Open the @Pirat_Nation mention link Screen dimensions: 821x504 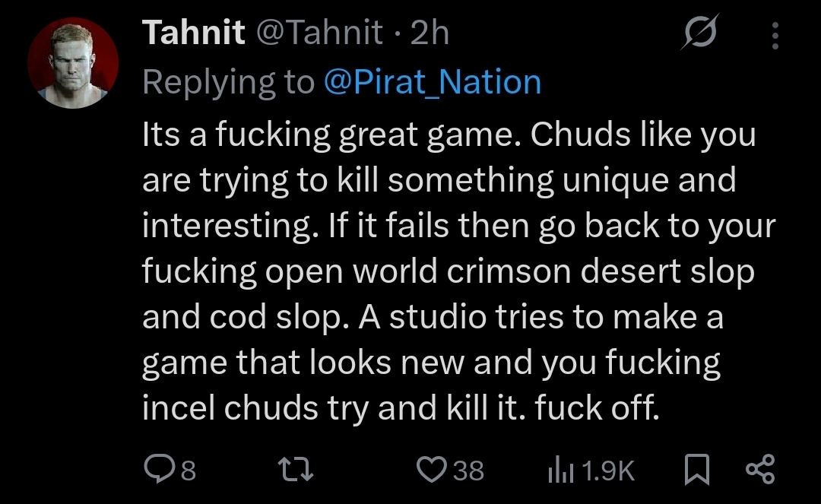coord(433,82)
